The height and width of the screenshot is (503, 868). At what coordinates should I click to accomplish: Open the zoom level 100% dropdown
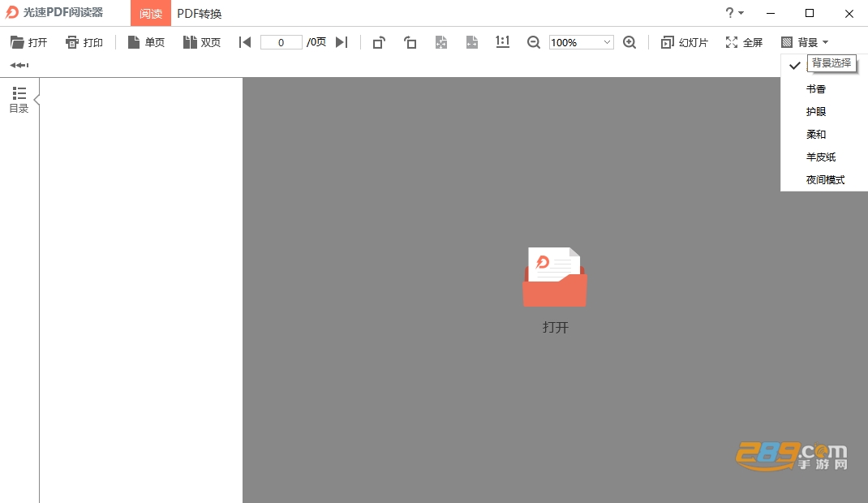point(582,42)
